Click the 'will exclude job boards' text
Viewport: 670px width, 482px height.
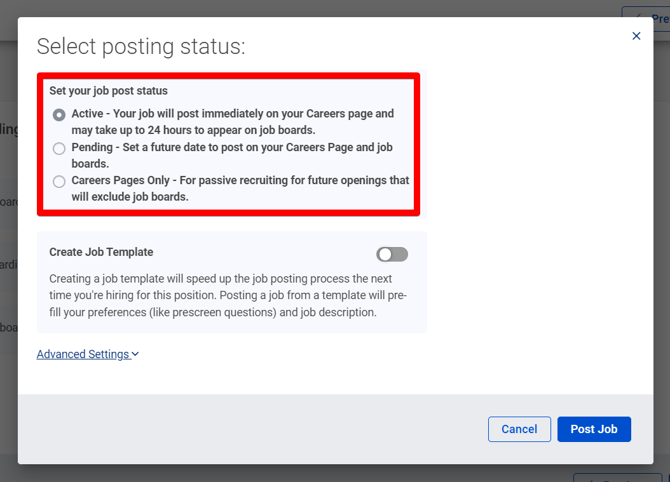point(130,197)
